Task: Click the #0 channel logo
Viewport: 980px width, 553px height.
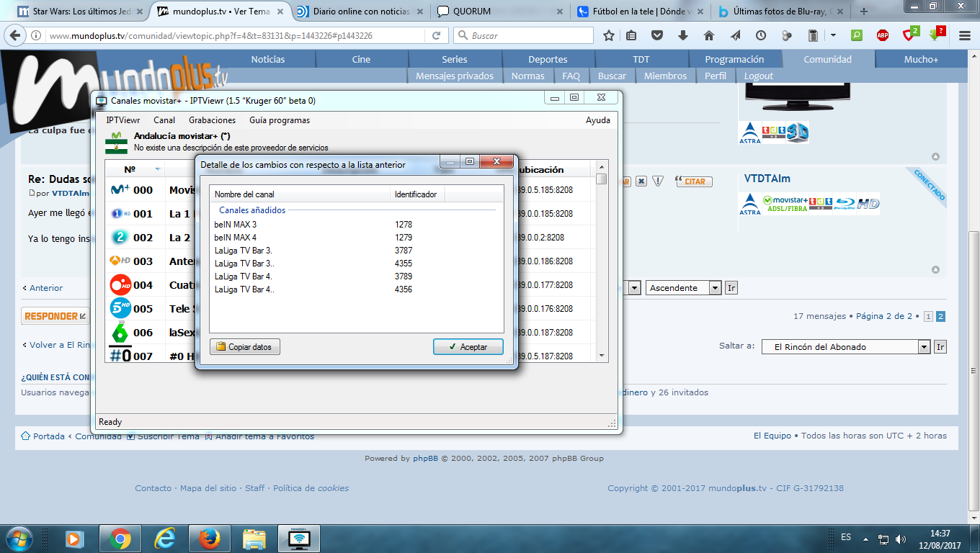Action: coord(120,355)
